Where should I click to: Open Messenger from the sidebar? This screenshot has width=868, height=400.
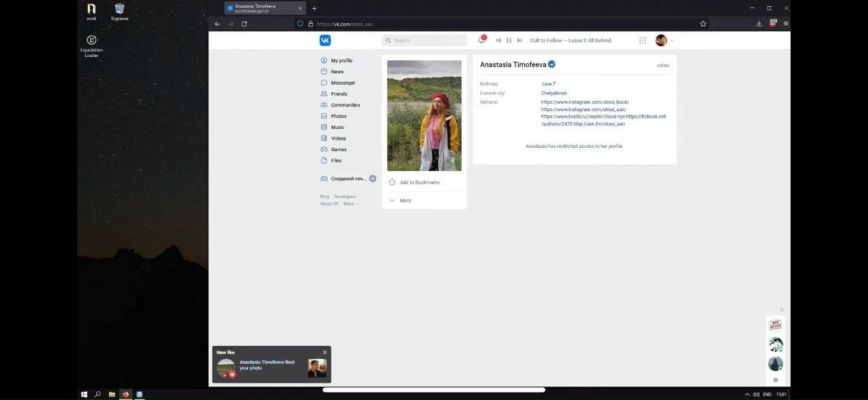coord(342,83)
